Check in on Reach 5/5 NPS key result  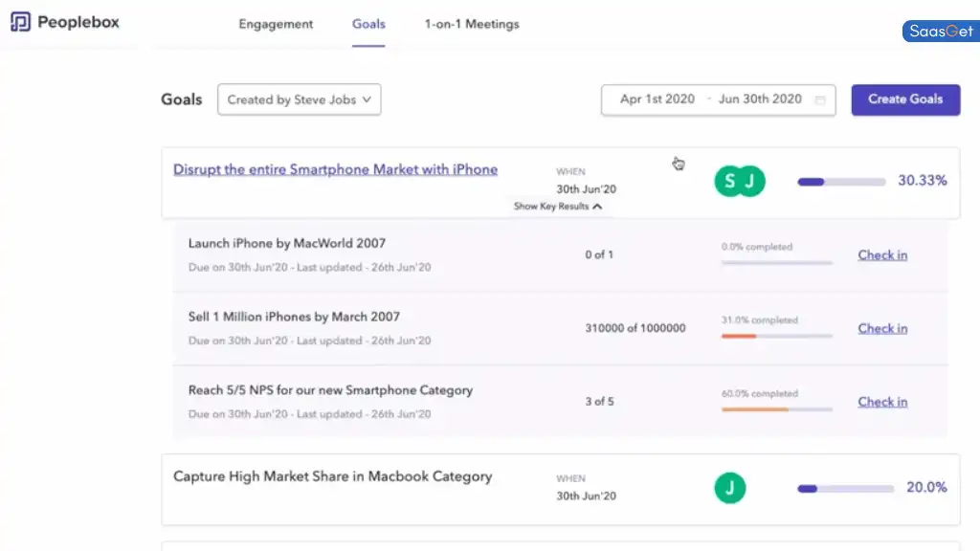click(x=881, y=402)
